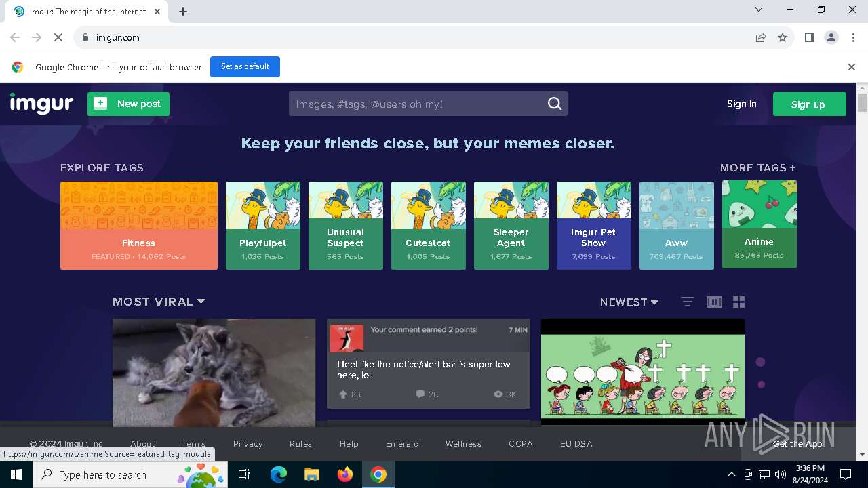
Task: Click MORE TAGS + to expand tags
Action: pyautogui.click(x=758, y=167)
